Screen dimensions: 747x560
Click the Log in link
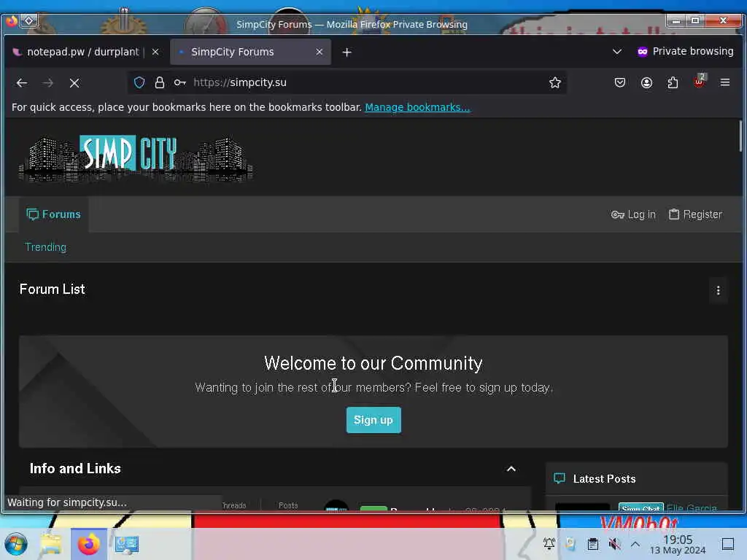tap(633, 215)
